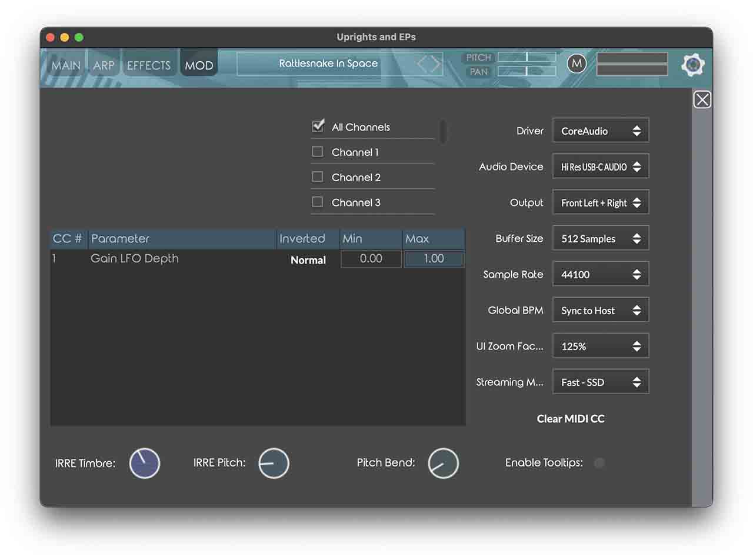This screenshot has width=753, height=560.
Task: Switch to the EFFECTS tab
Action: click(148, 65)
